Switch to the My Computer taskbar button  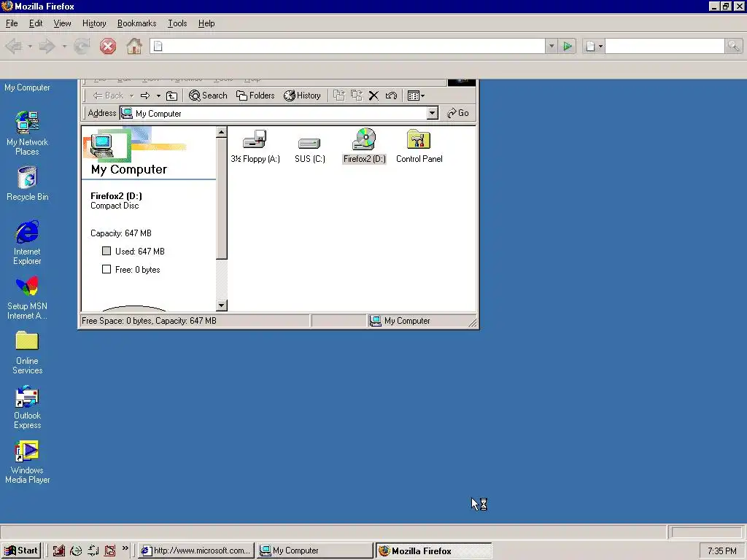pos(315,551)
